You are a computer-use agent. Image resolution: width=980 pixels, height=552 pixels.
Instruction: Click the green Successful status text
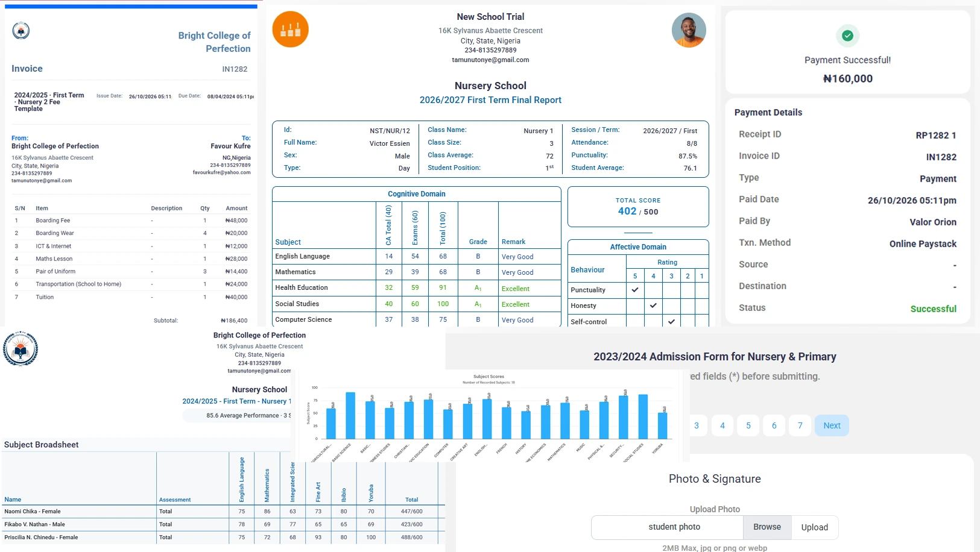coord(934,309)
